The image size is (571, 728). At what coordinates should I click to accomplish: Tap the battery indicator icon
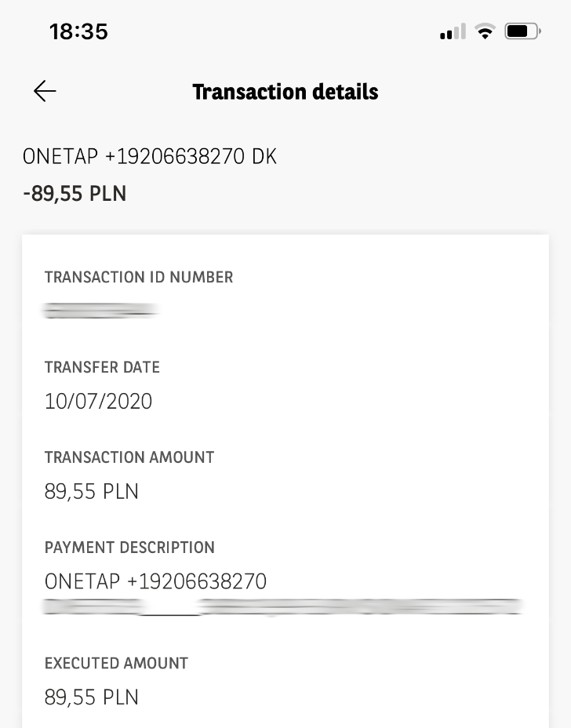522,32
